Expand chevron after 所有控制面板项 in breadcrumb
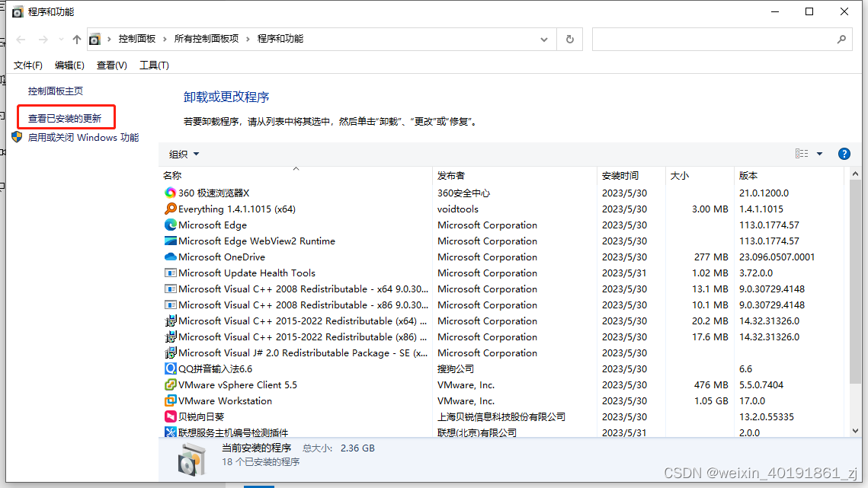Viewport: 868px width, 488px height. click(x=248, y=40)
